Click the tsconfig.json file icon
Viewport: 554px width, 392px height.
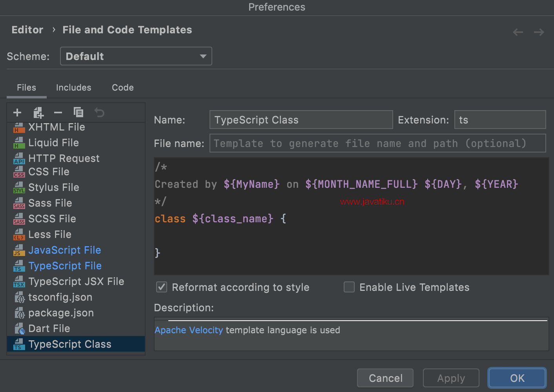pos(20,298)
